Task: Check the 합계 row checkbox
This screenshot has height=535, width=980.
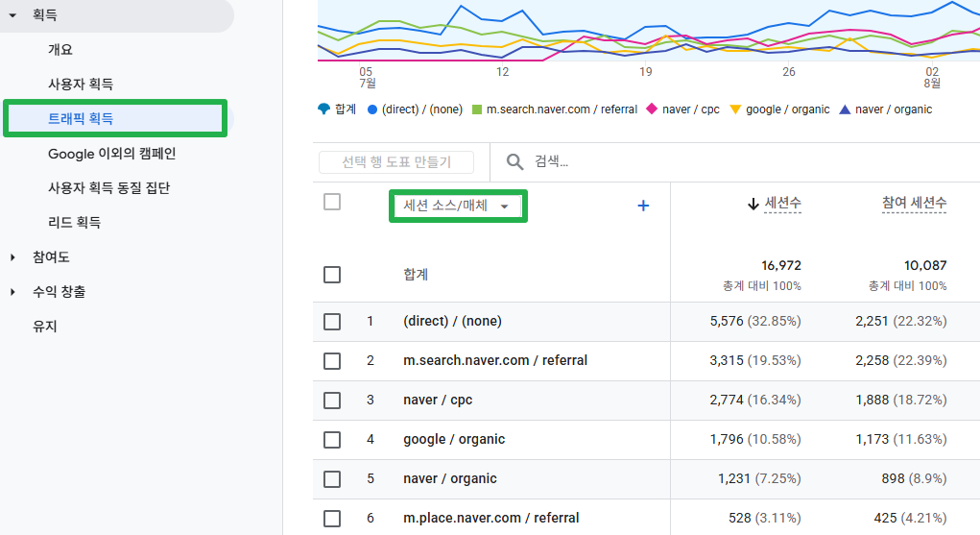Action: click(x=332, y=275)
